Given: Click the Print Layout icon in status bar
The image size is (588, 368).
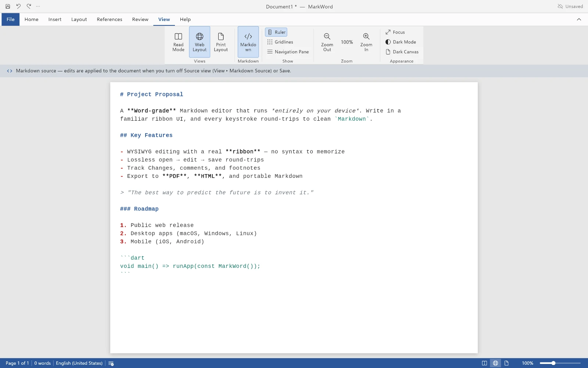Looking at the screenshot, I should (x=506, y=363).
